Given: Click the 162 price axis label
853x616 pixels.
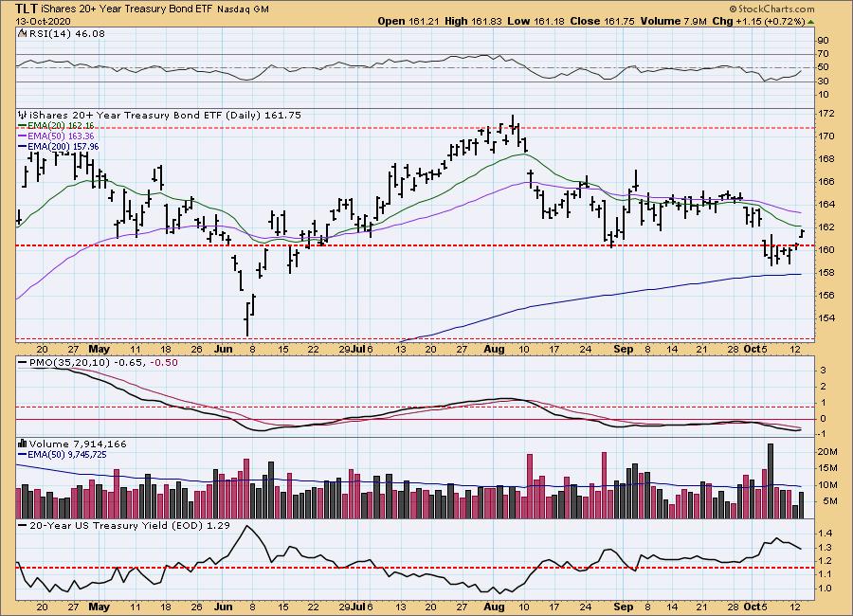Looking at the screenshot, I should [x=826, y=226].
